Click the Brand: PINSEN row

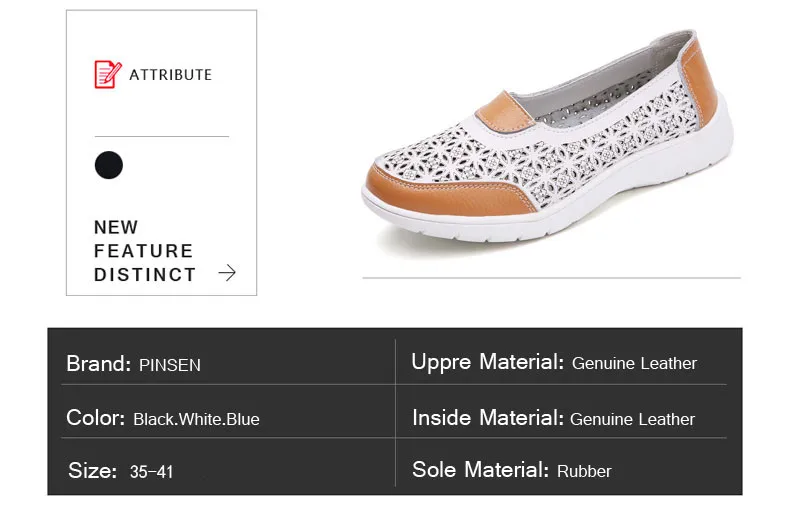click(133, 364)
